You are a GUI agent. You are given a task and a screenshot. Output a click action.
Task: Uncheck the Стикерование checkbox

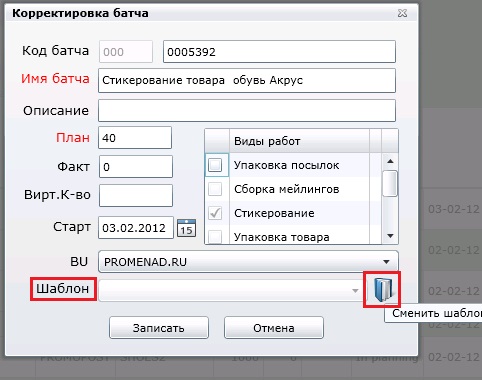click(x=215, y=213)
